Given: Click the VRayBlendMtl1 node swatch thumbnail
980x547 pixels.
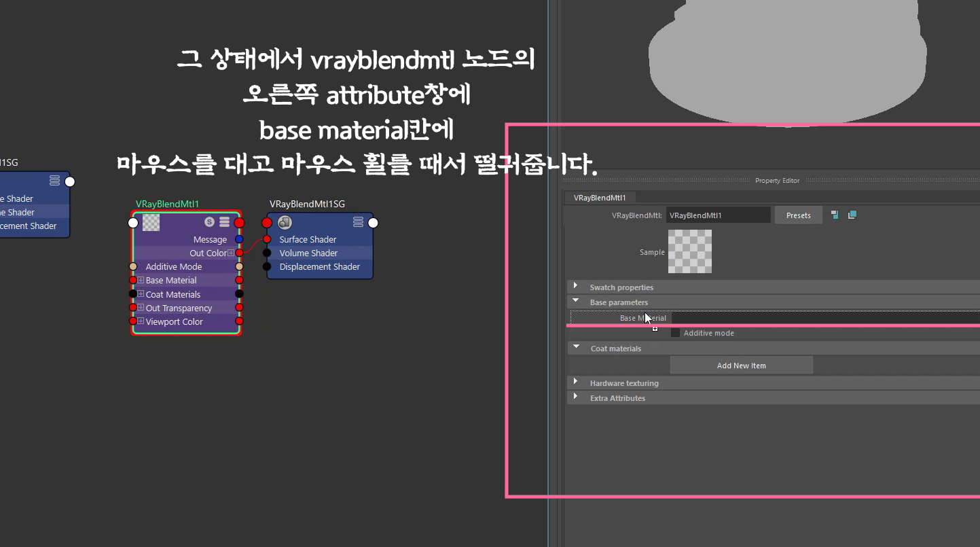Looking at the screenshot, I should click(x=151, y=222).
